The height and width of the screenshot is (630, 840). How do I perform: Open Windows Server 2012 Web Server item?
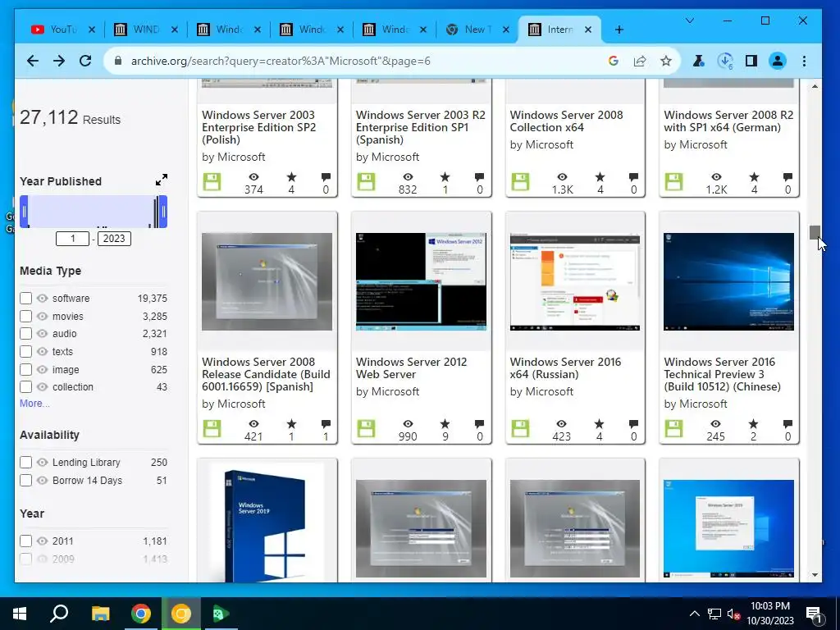pyautogui.click(x=411, y=368)
